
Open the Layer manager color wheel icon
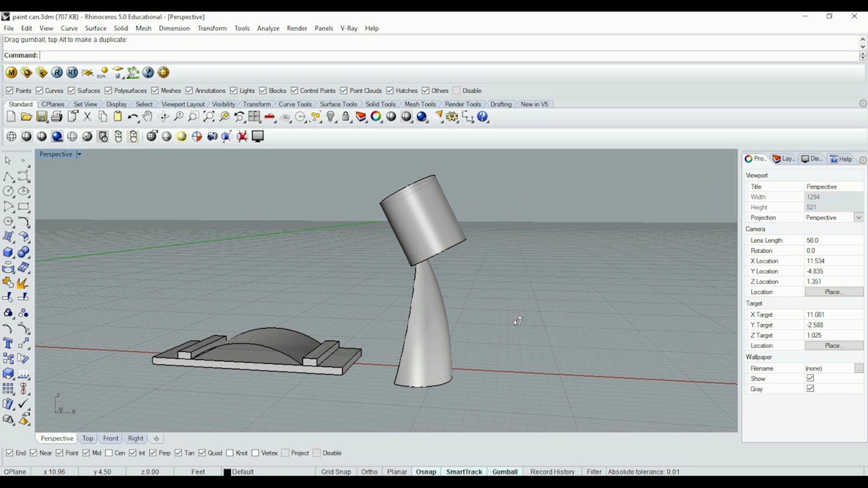coord(376,117)
